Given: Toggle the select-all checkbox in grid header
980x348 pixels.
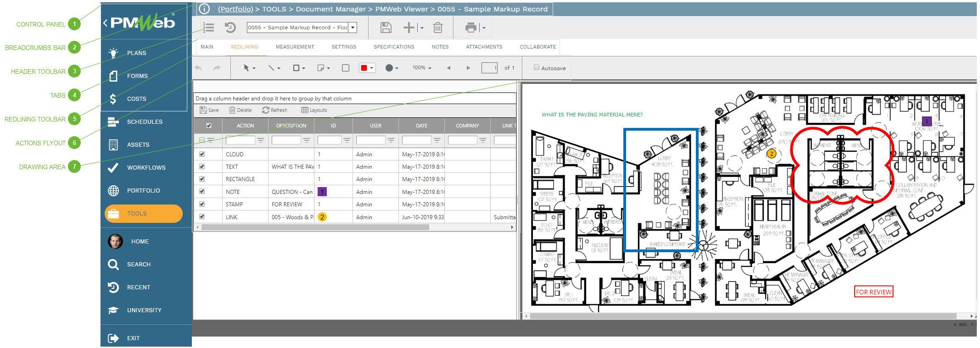Looking at the screenshot, I should (x=209, y=126).
